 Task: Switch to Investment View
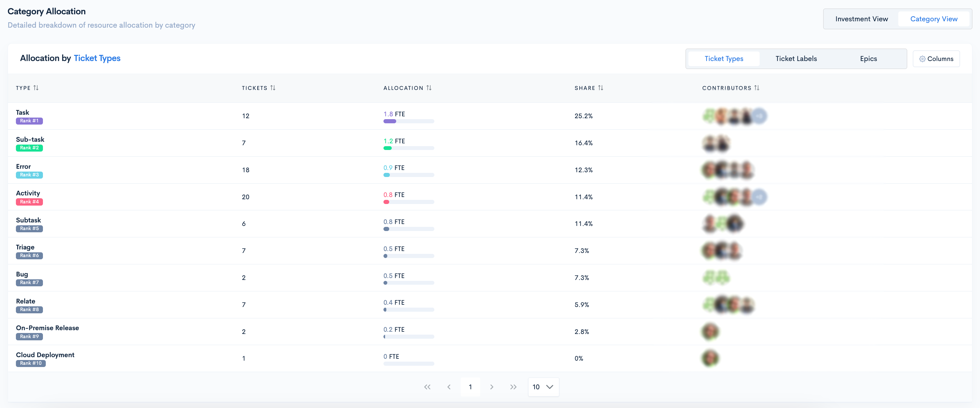pyautogui.click(x=861, y=19)
